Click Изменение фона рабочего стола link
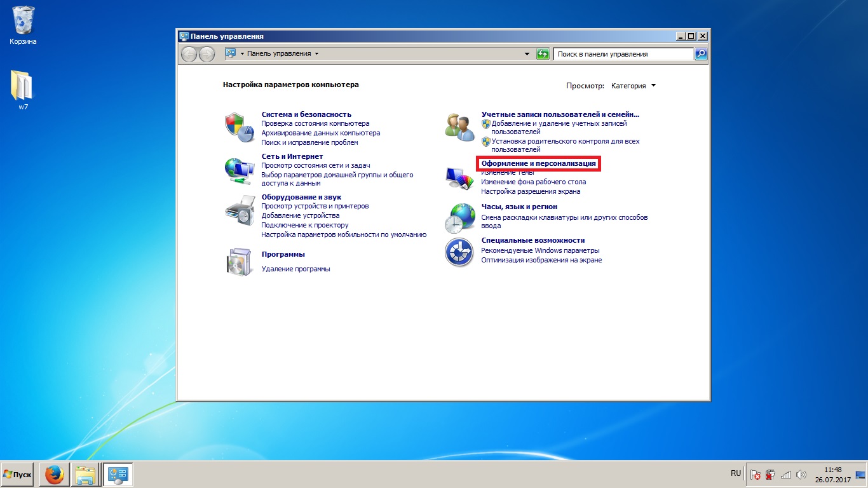 coord(534,182)
